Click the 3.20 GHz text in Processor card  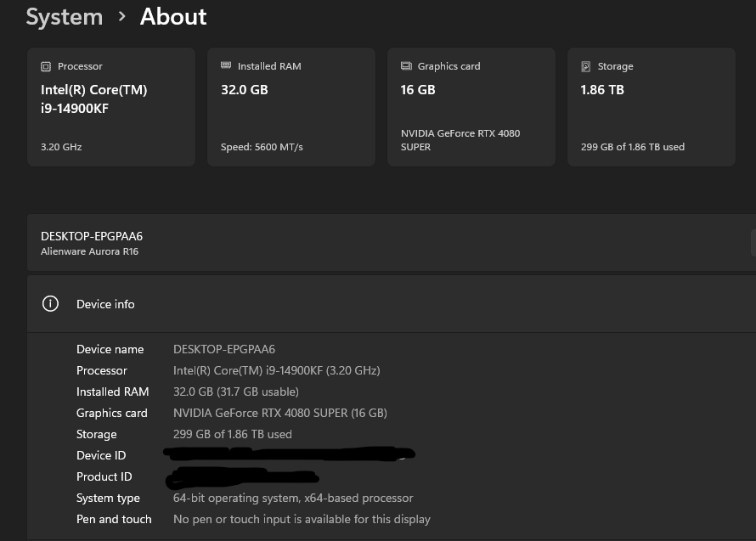(x=61, y=147)
